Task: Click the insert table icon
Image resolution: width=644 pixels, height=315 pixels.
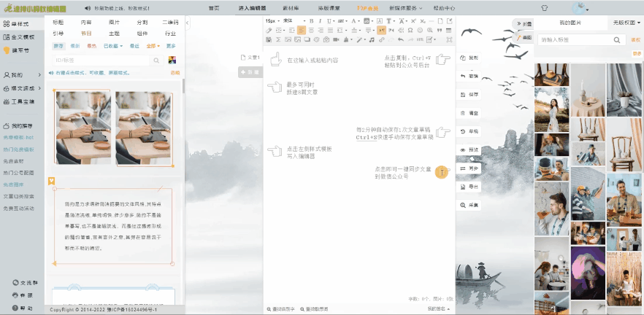Action: (448, 30)
